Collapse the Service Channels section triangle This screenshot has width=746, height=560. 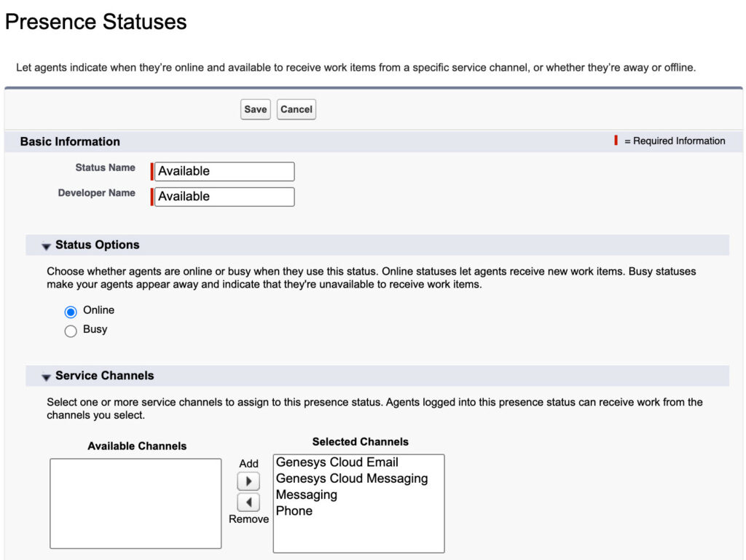tap(46, 376)
